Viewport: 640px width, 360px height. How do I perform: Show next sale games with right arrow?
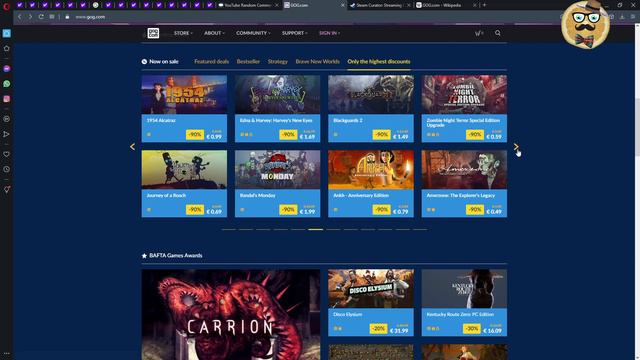click(516, 147)
